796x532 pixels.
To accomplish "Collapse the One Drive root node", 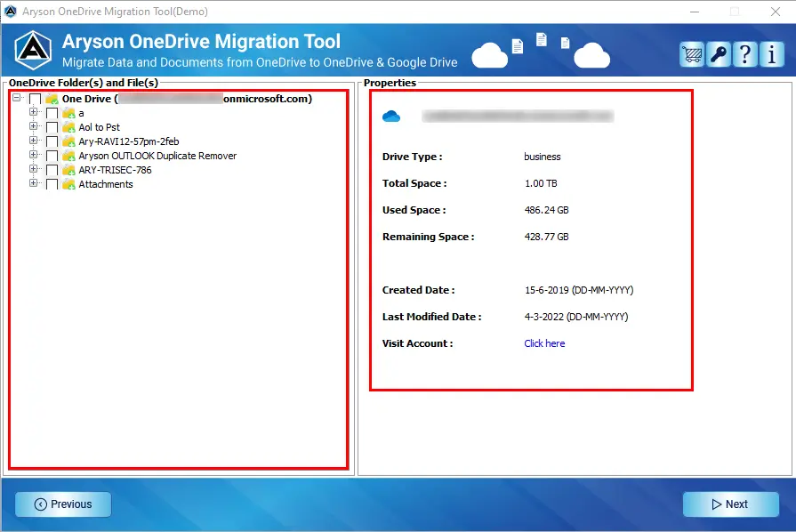I will tap(17, 98).
